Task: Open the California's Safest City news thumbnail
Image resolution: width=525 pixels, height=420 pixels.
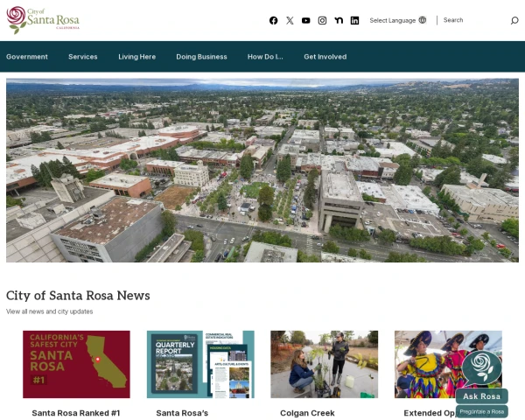Action: (x=76, y=364)
